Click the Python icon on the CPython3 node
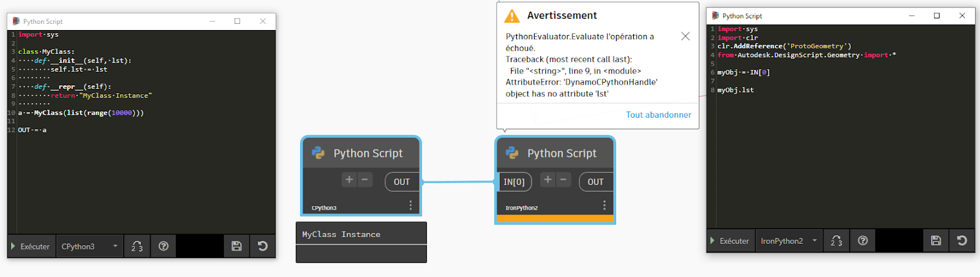This screenshot has height=277, width=980. [318, 153]
